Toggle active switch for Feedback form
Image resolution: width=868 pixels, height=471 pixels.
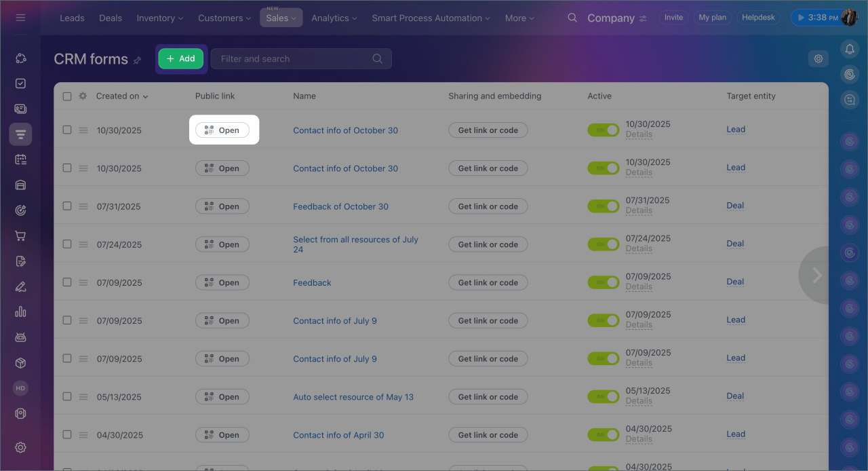(x=603, y=282)
